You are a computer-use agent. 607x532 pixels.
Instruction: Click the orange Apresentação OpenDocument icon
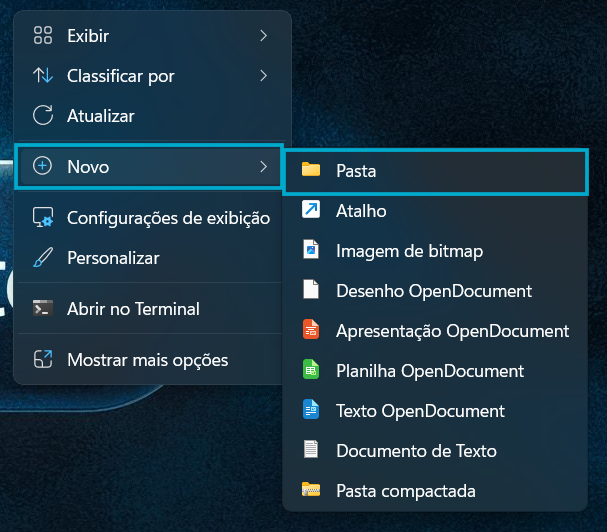click(x=311, y=330)
